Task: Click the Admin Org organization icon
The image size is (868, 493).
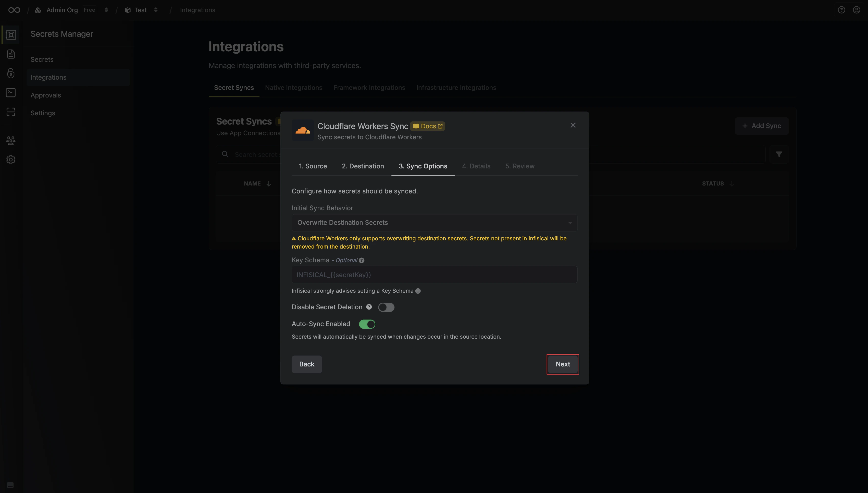Action: [x=38, y=10]
